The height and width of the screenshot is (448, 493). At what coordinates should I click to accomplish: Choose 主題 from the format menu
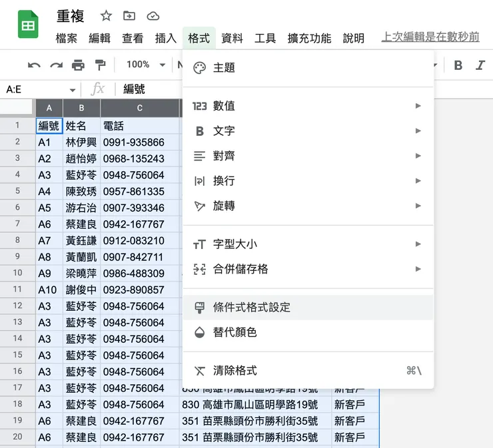(x=308, y=68)
